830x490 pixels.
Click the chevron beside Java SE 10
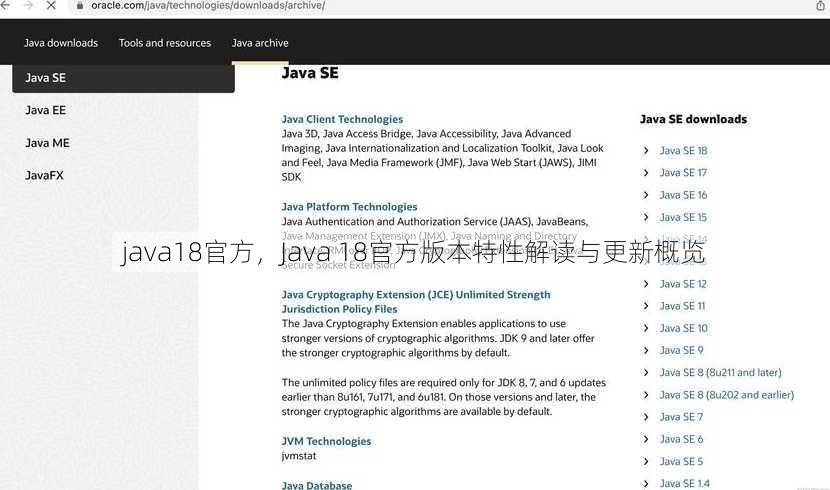646,329
